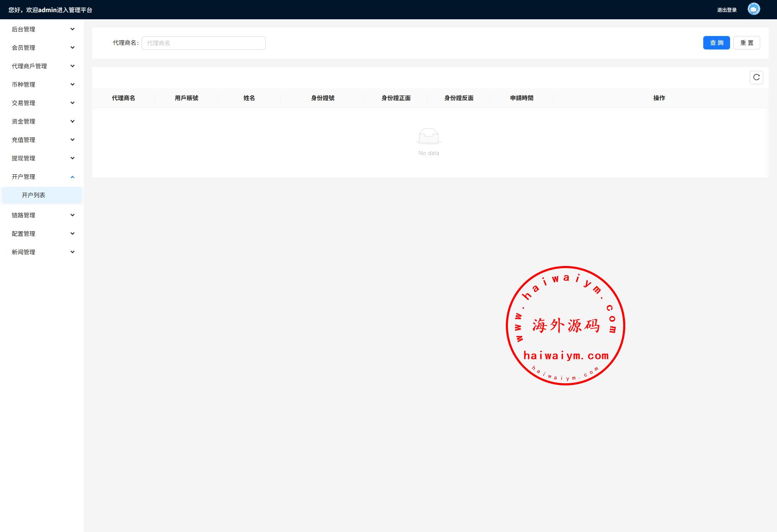The width and height of the screenshot is (777, 532).
Task: Expand the 配置管理 section
Action: [x=42, y=234]
